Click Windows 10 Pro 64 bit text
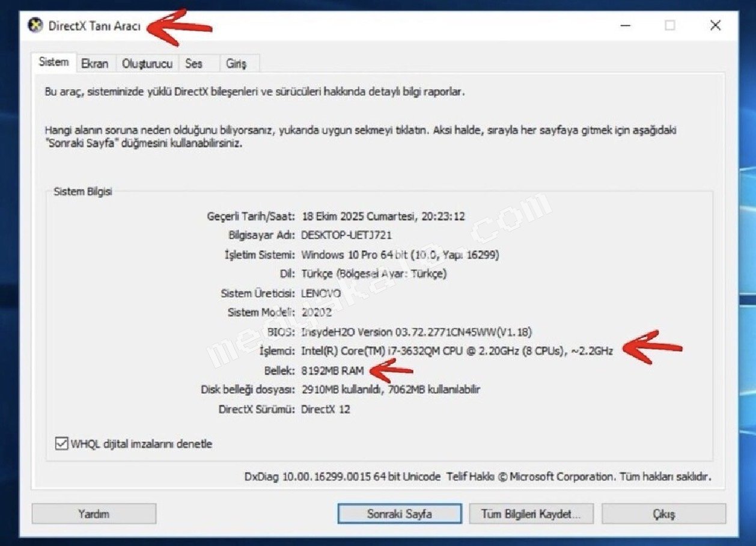 click(x=355, y=254)
